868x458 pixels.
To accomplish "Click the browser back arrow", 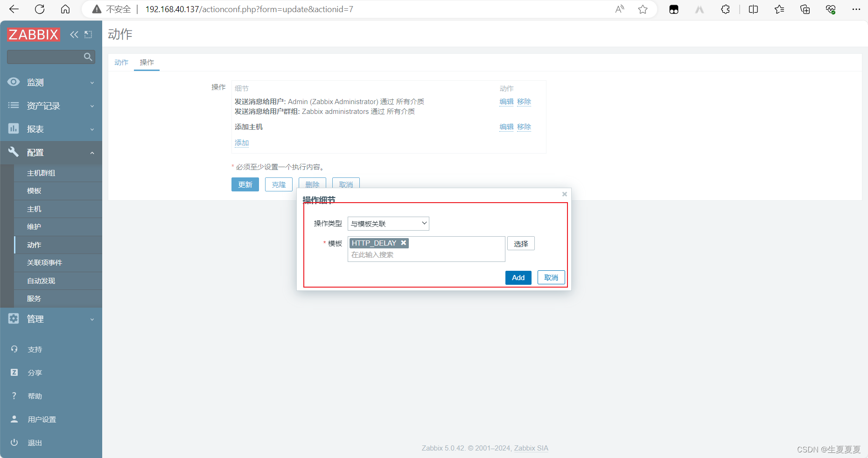I will pyautogui.click(x=14, y=9).
